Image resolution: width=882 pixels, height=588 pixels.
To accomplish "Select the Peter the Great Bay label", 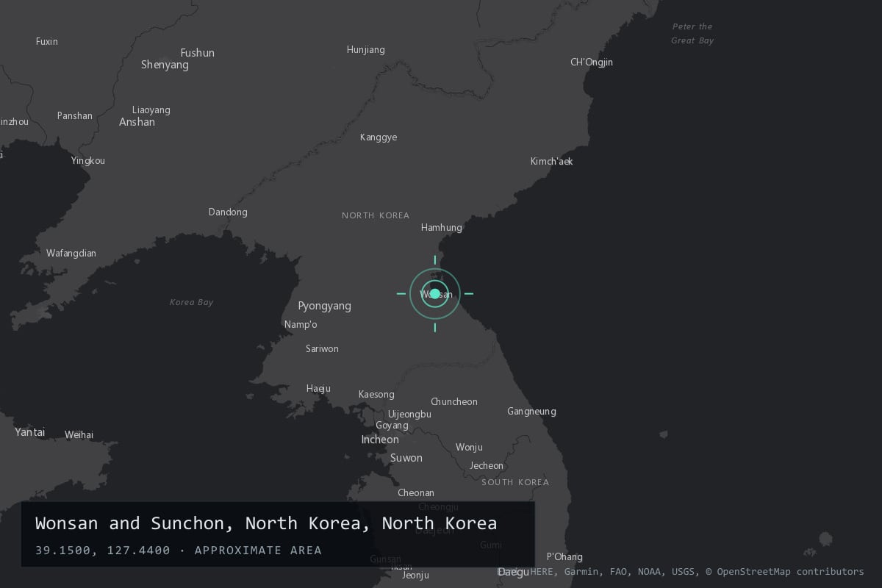I will click(x=692, y=34).
